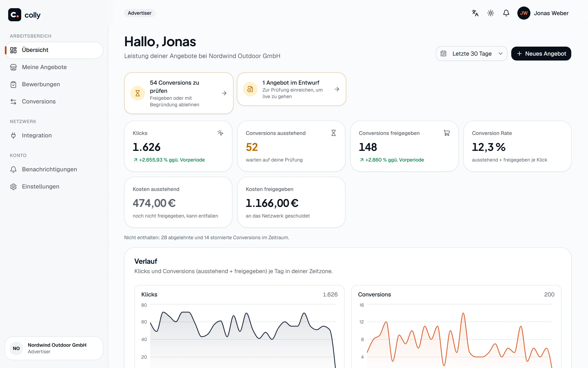Click the Conversions arrows icon in sidebar
588x368 pixels.
click(13, 101)
